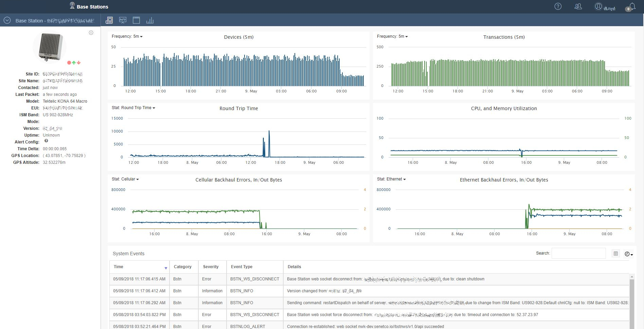This screenshot has height=329, width=644.
Task: Open the Stat: Round Trip Time dropdown
Action: (x=133, y=108)
